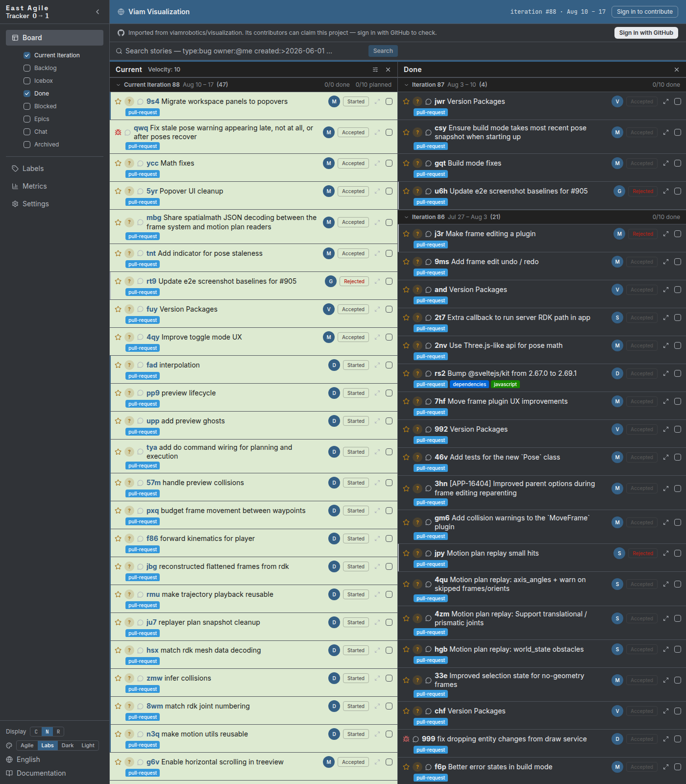Click Sign in with GitHub button
The width and height of the screenshot is (686, 784).
tap(646, 33)
